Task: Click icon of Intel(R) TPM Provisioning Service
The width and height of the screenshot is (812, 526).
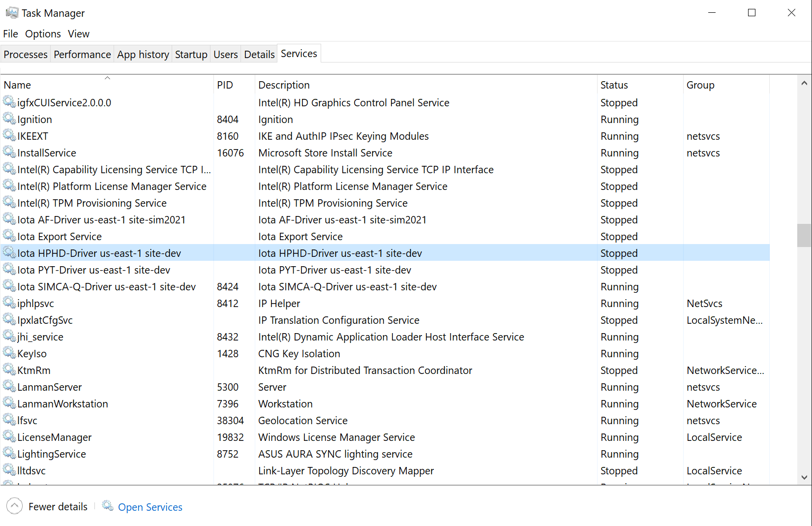Action: coord(9,202)
